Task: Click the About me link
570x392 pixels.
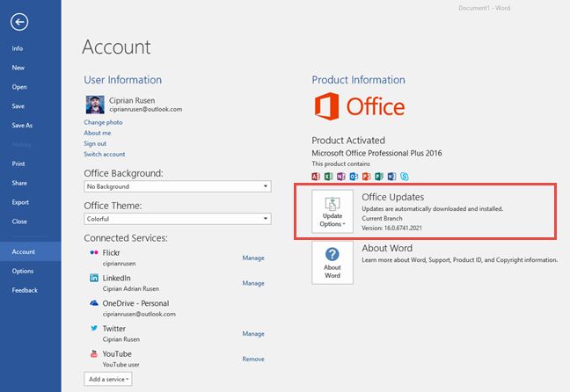Action: coord(98,133)
